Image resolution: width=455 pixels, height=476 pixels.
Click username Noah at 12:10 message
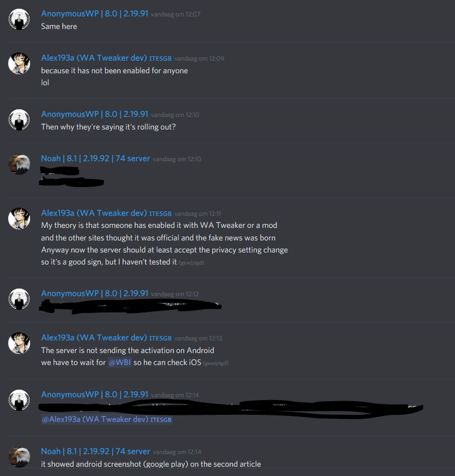click(x=96, y=158)
